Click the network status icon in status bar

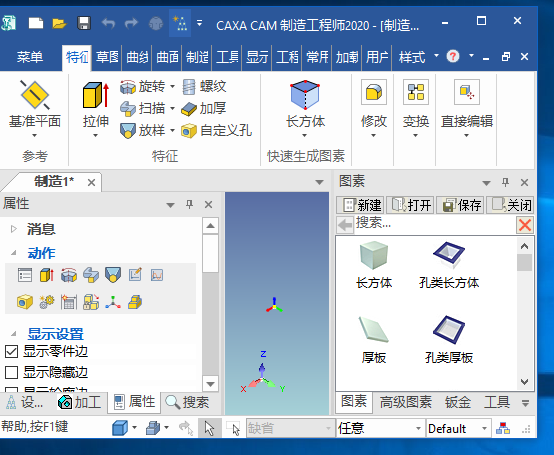(503, 429)
